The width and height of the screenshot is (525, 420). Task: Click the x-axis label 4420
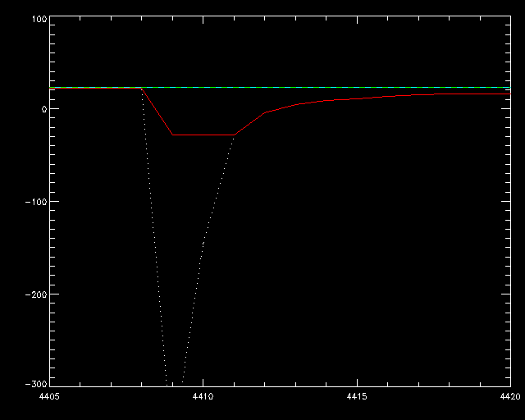click(510, 397)
